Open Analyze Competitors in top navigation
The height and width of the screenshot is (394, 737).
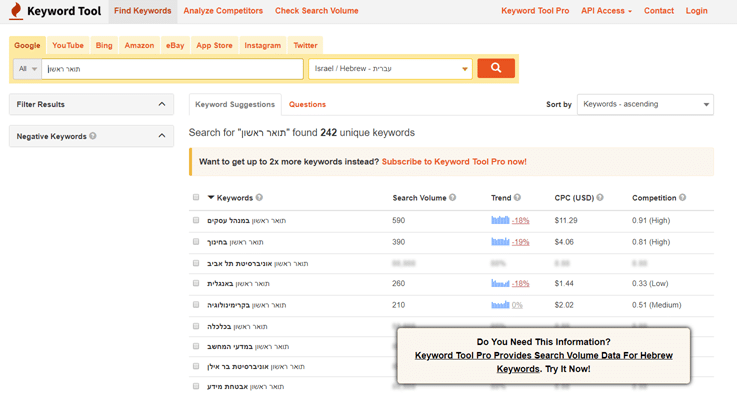point(223,11)
